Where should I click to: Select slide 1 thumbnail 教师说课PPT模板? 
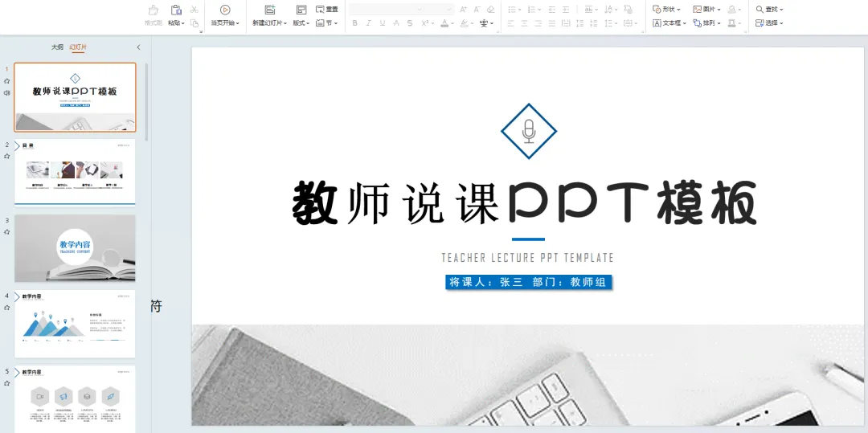(x=75, y=96)
